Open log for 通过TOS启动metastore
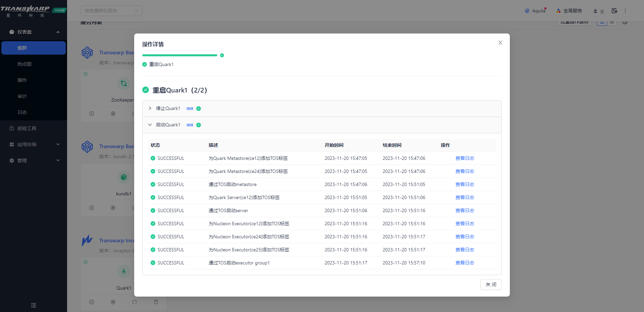This screenshot has width=644, height=312. 465,184
